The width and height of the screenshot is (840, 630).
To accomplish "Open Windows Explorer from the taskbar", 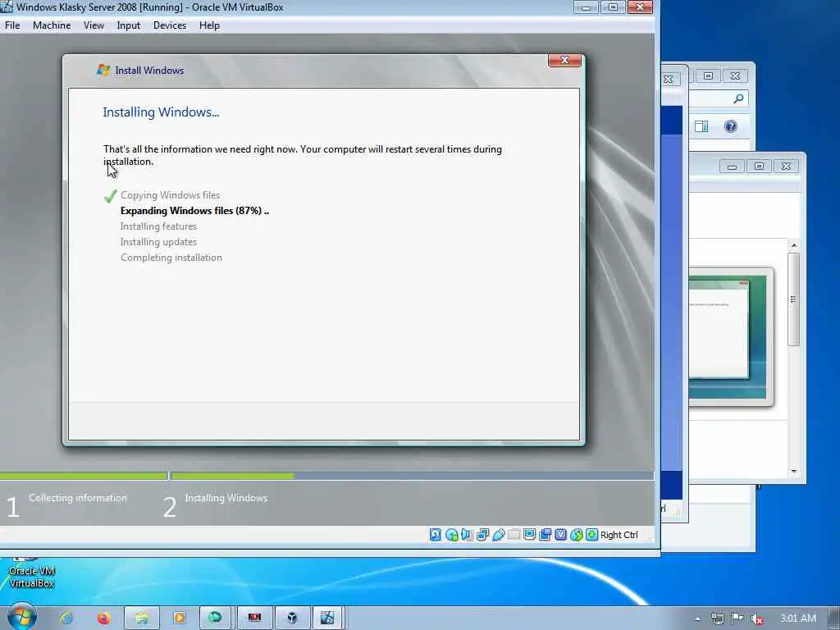I will (x=141, y=619).
